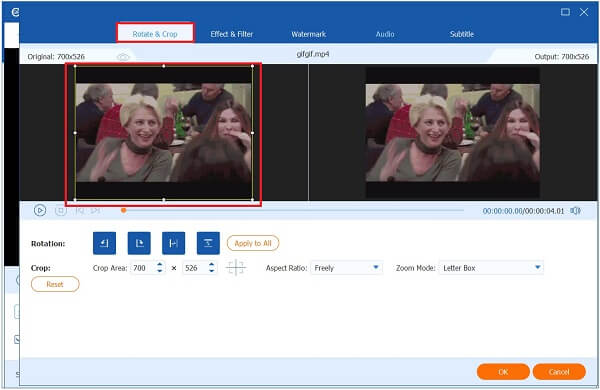Increase crop height with up arrow
This screenshot has width=600, height=390.
212,264
